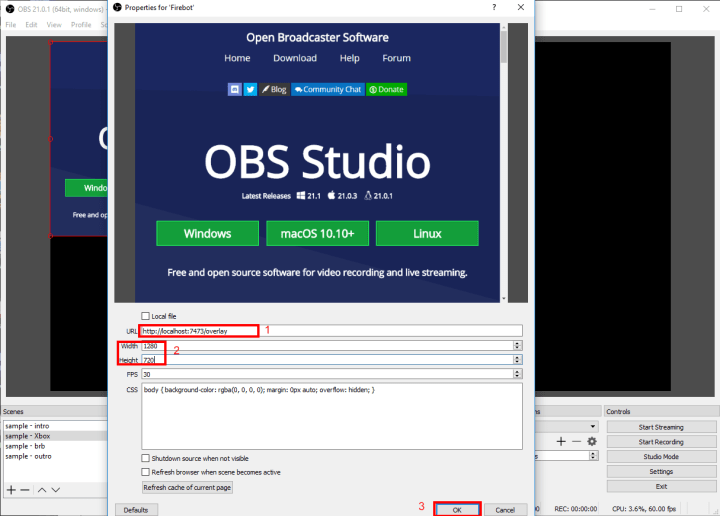
Task: Move scene down with the down arrow
Action: coord(56,490)
